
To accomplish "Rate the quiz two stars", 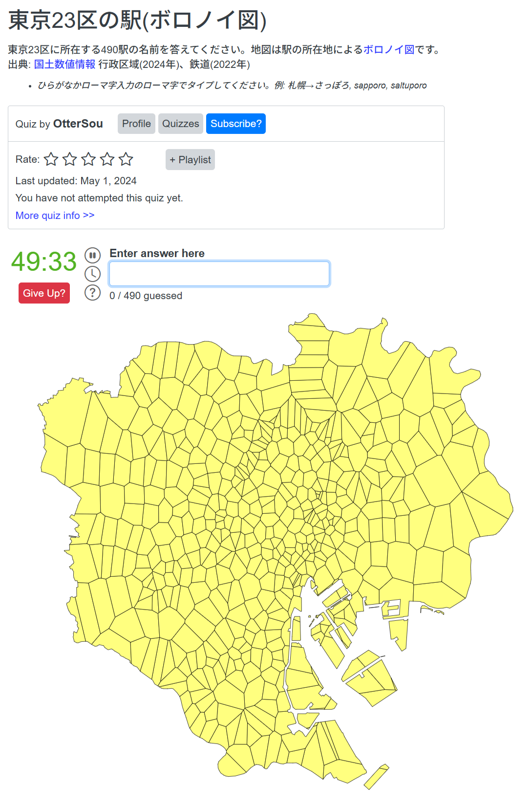I will coord(70,159).
